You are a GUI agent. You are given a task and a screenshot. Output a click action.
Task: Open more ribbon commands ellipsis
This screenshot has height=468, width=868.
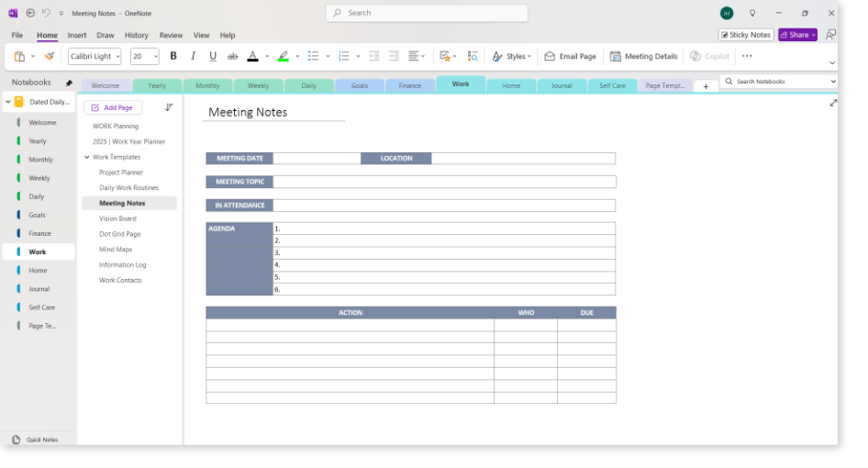(747, 56)
